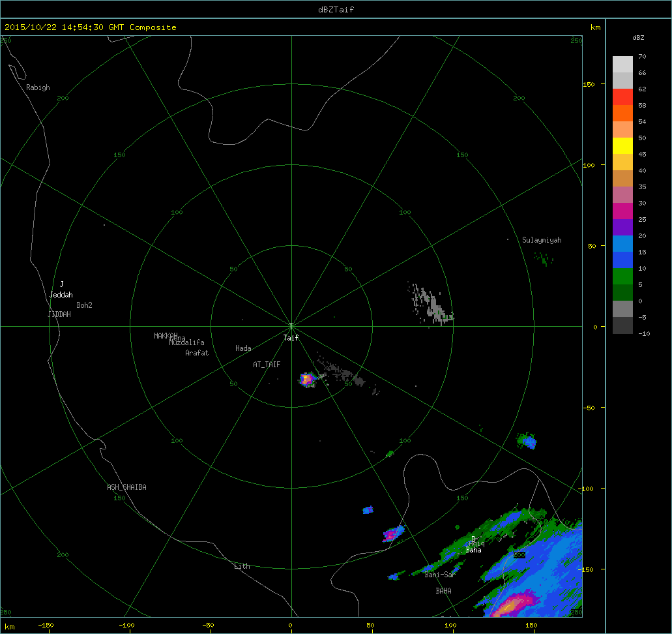Select the pink 30–35 dBZ legend band
Viewport: 672px width, 634px height.
[622, 195]
